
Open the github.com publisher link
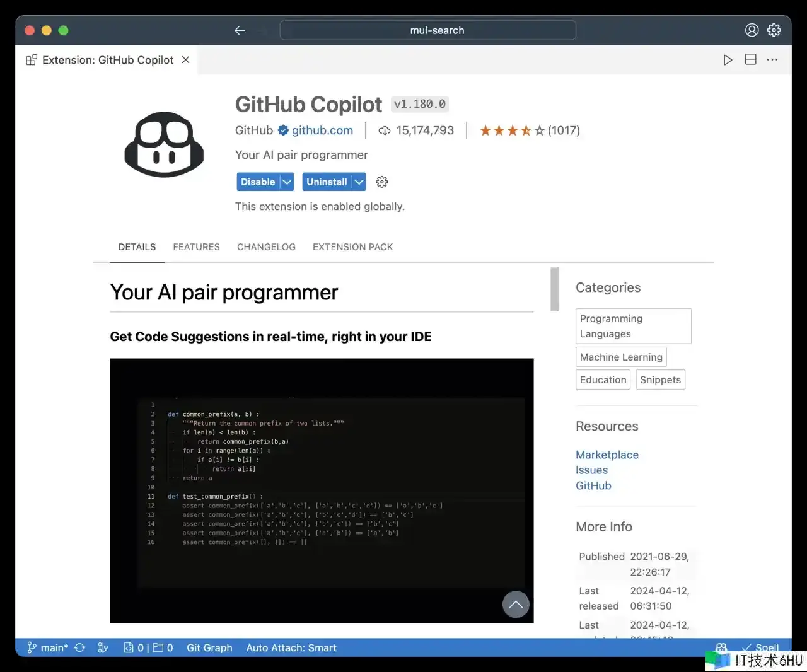click(322, 130)
